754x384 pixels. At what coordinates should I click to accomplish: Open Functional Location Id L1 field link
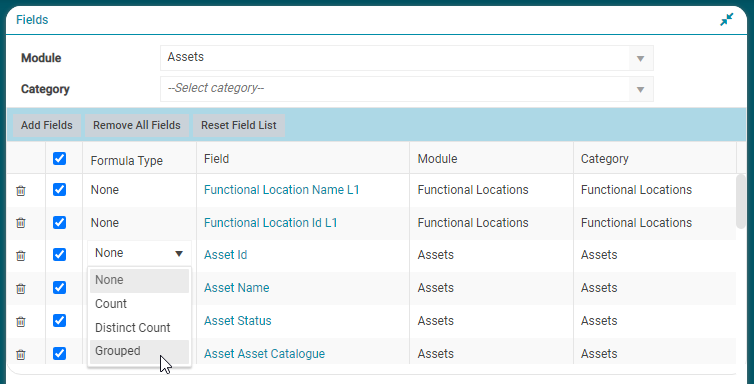coord(270,223)
